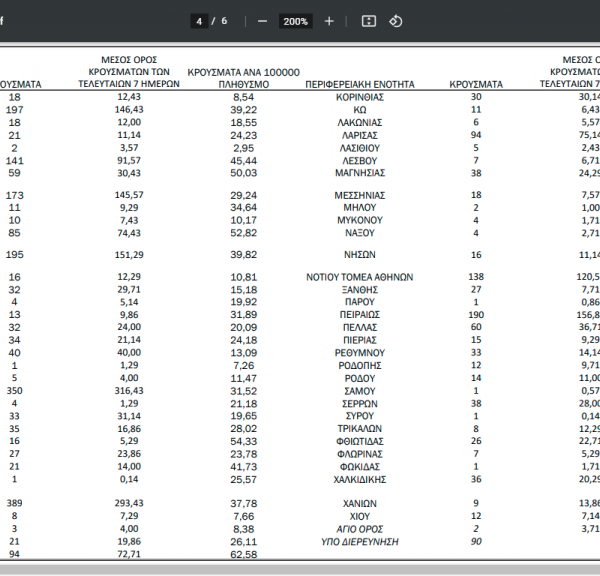The image size is (600, 576).
Task: Select the ΠΕΙΡΑΙΩΣ region cell
Action: pyautogui.click(x=360, y=315)
